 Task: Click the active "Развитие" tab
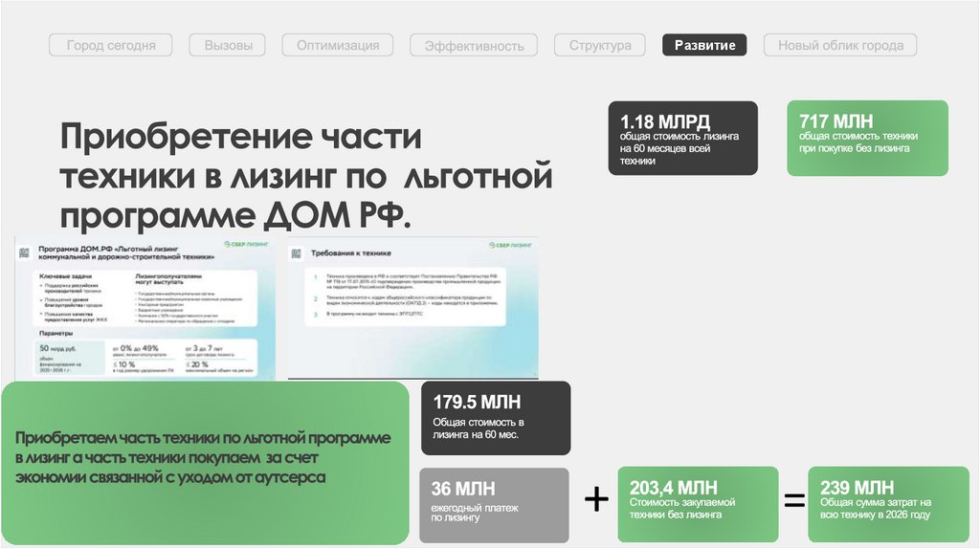click(704, 45)
